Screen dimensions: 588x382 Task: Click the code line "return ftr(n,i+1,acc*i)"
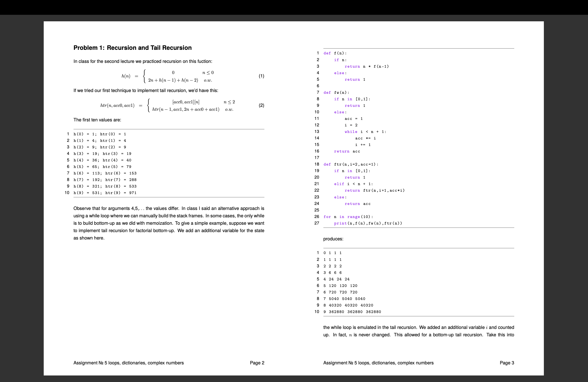pos(374,191)
